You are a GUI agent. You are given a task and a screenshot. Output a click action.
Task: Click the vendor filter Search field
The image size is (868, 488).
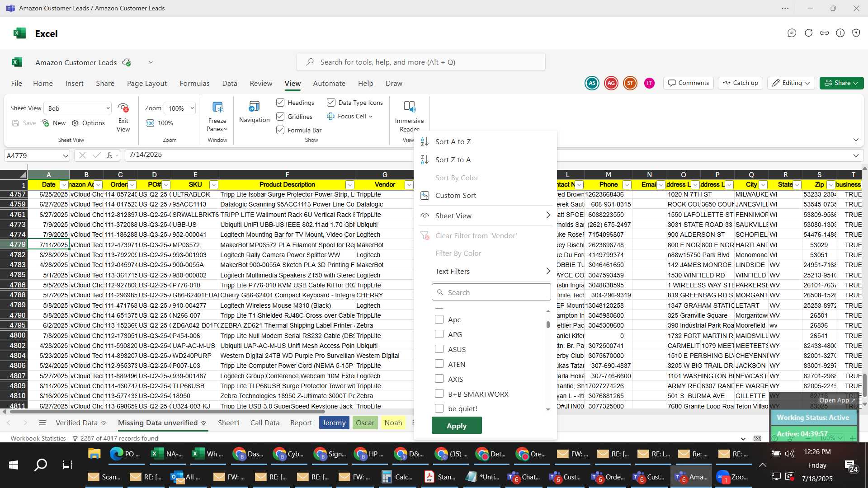pos(491,292)
